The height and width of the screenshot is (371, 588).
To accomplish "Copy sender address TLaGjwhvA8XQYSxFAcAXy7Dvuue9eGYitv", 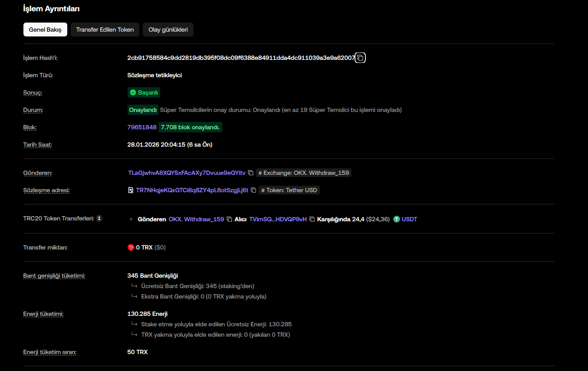I will [x=250, y=173].
